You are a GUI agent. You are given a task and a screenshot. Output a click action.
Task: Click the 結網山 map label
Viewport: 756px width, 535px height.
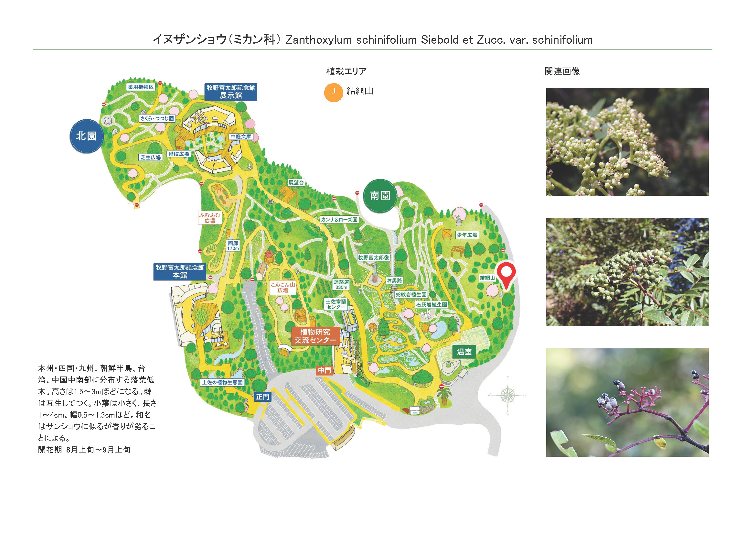[487, 278]
